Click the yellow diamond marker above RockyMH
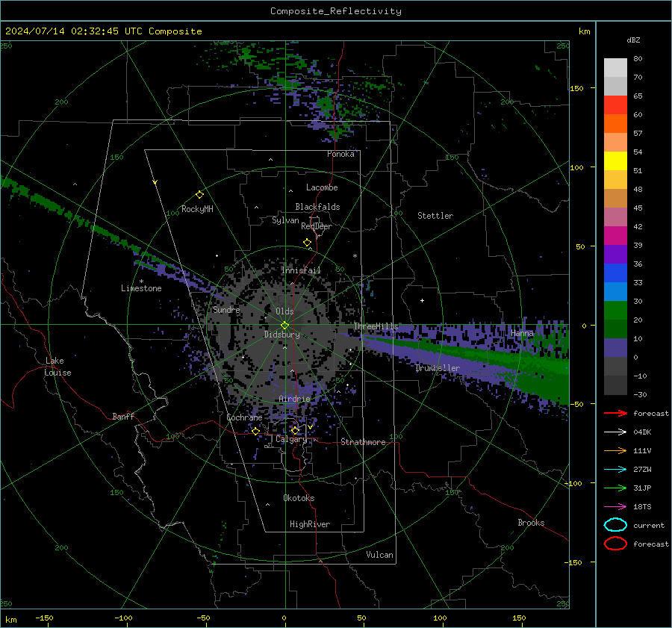 tap(199, 195)
